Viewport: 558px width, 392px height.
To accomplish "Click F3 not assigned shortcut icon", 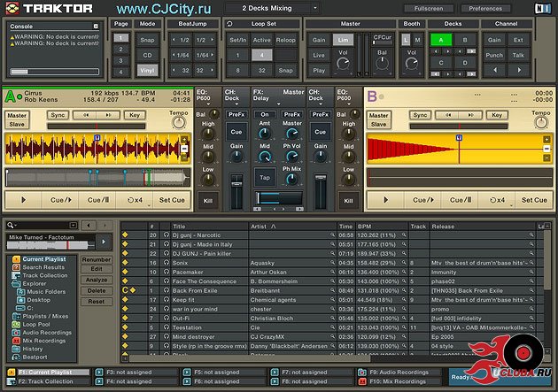I will [99, 373].
